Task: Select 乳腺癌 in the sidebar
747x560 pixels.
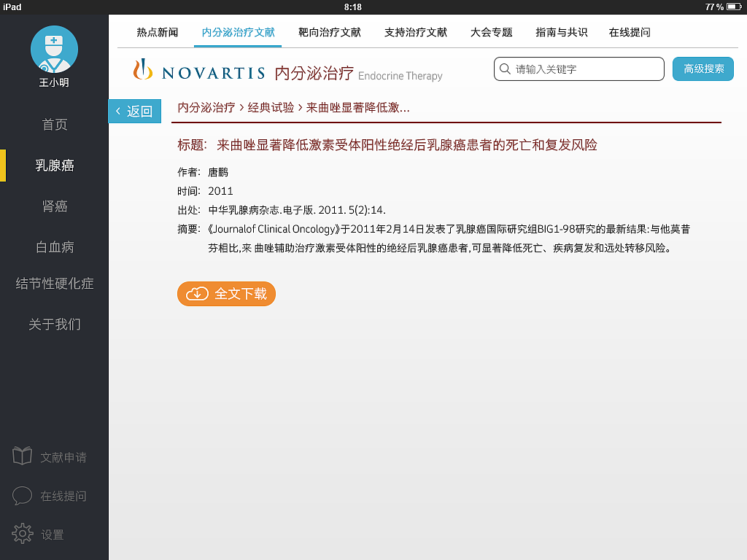Action: tap(55, 166)
